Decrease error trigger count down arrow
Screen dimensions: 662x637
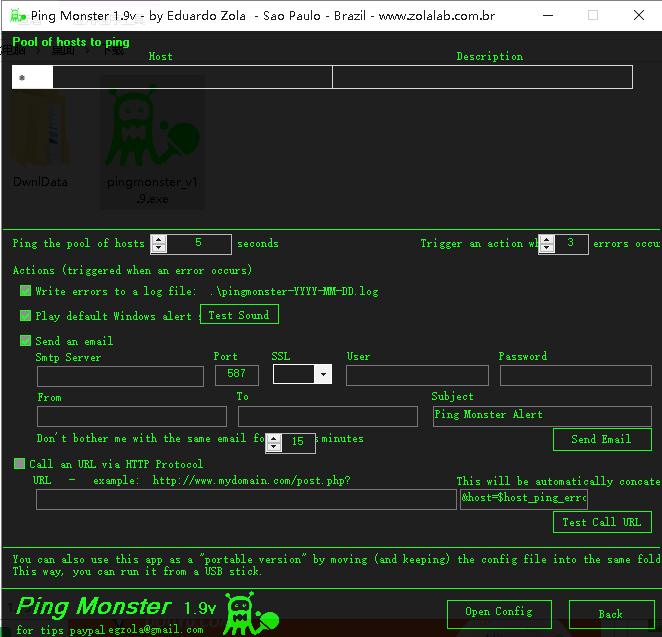[547, 248]
